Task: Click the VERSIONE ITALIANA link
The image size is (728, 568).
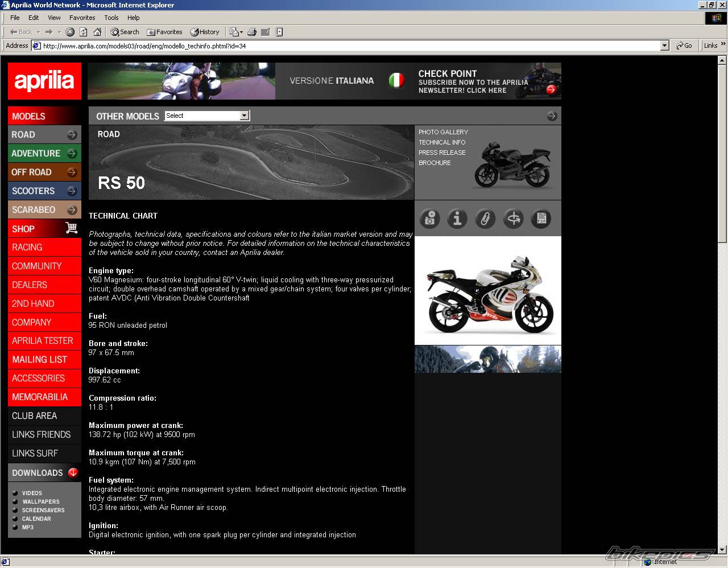Action: click(x=332, y=81)
